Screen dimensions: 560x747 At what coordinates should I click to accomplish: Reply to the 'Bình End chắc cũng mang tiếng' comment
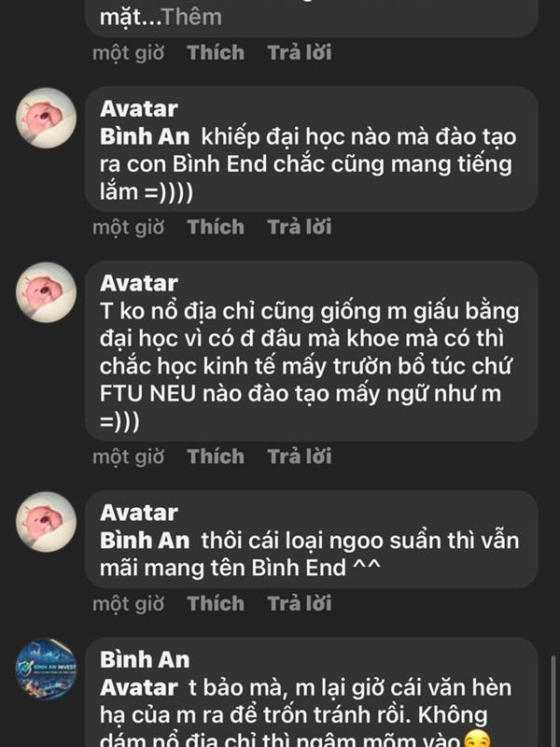pyautogui.click(x=299, y=227)
